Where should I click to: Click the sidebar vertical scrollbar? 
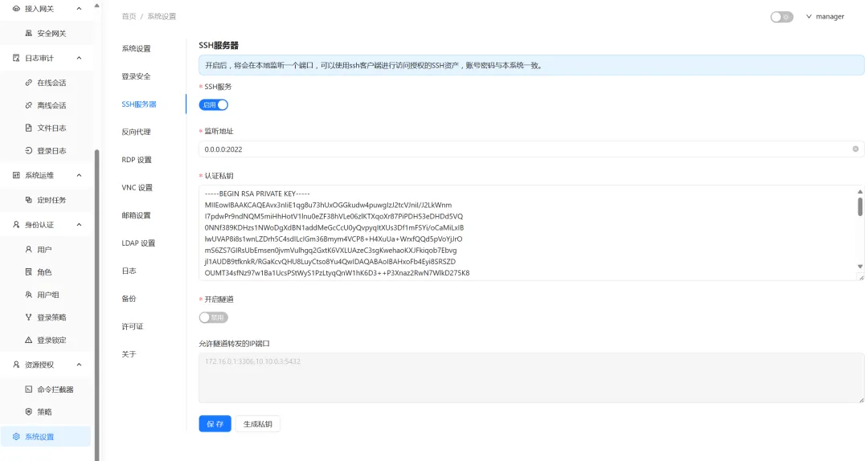97,304
